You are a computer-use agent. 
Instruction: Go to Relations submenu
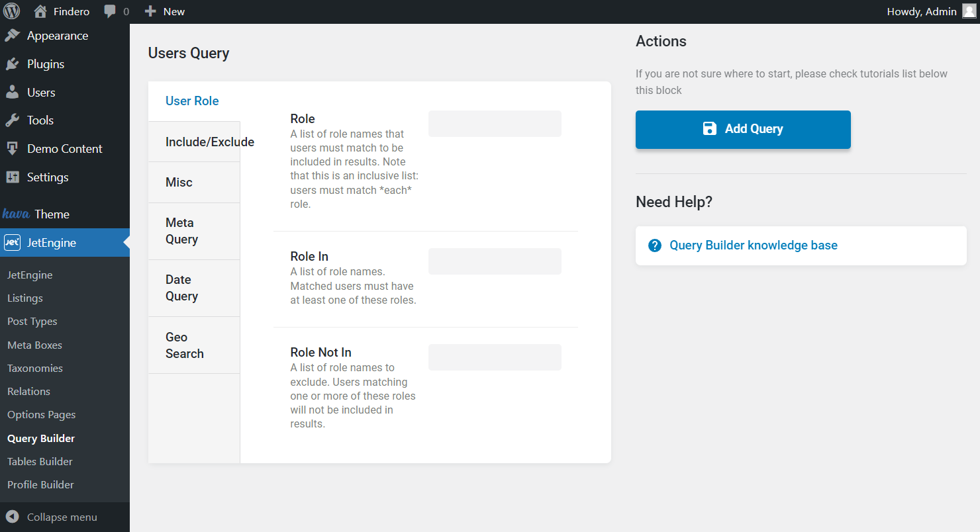tap(28, 392)
